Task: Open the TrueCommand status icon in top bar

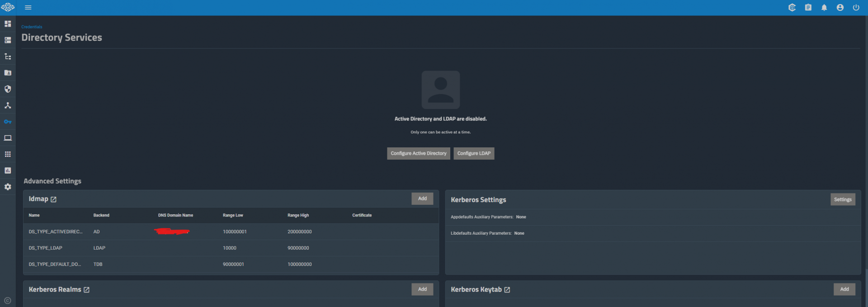Action: pos(792,8)
